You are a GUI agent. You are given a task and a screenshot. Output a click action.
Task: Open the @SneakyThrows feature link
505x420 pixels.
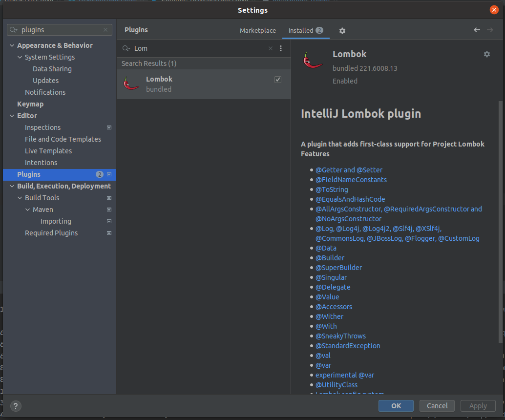(340, 336)
